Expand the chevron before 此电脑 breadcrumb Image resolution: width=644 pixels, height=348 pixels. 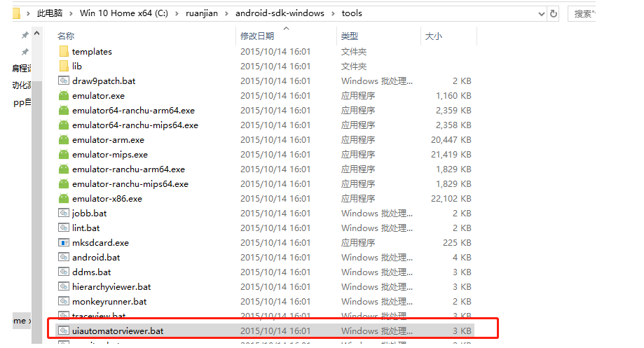(28, 13)
